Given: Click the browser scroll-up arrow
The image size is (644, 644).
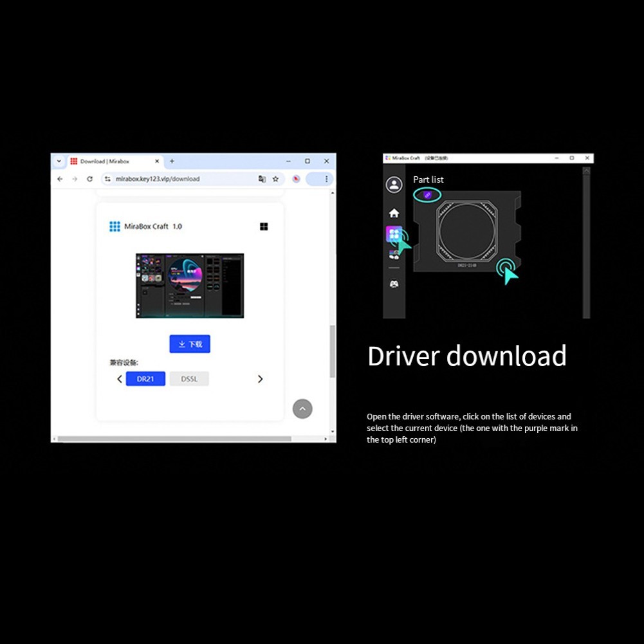Looking at the screenshot, I should pos(333,192).
